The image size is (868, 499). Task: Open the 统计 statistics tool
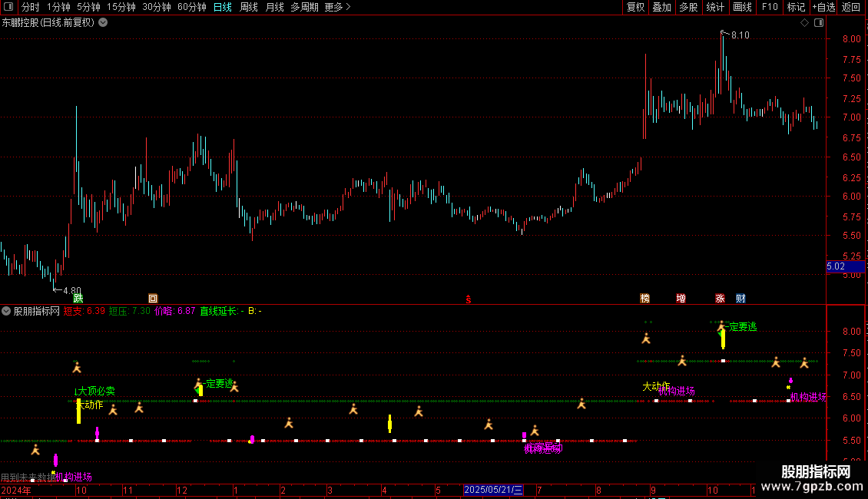(x=714, y=7)
